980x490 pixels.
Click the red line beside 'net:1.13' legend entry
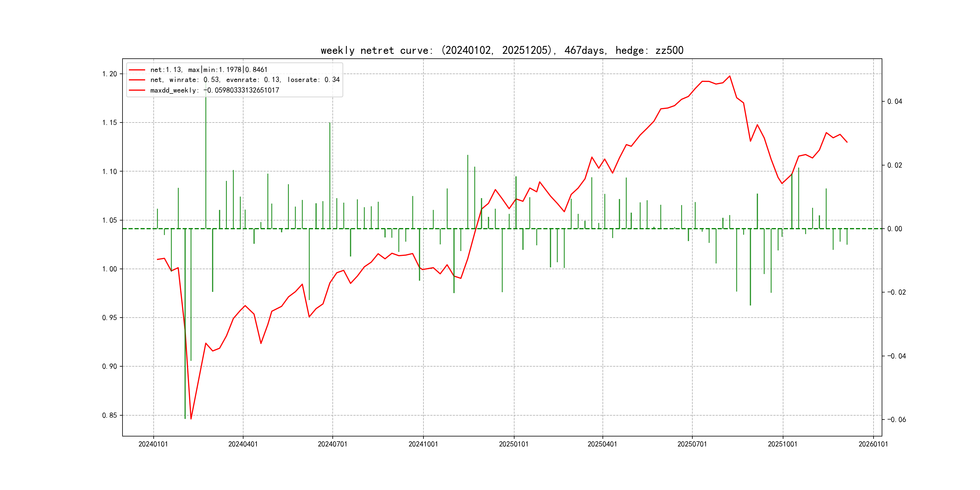click(137, 70)
